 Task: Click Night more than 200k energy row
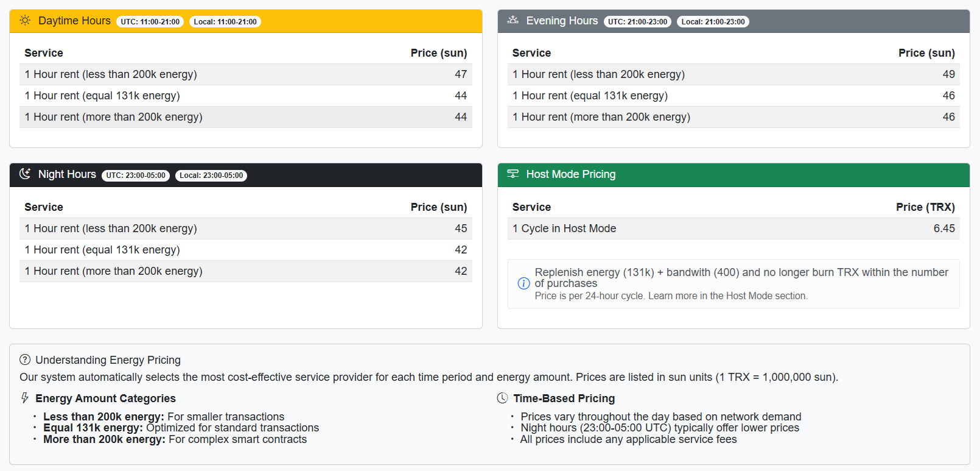[246, 271]
